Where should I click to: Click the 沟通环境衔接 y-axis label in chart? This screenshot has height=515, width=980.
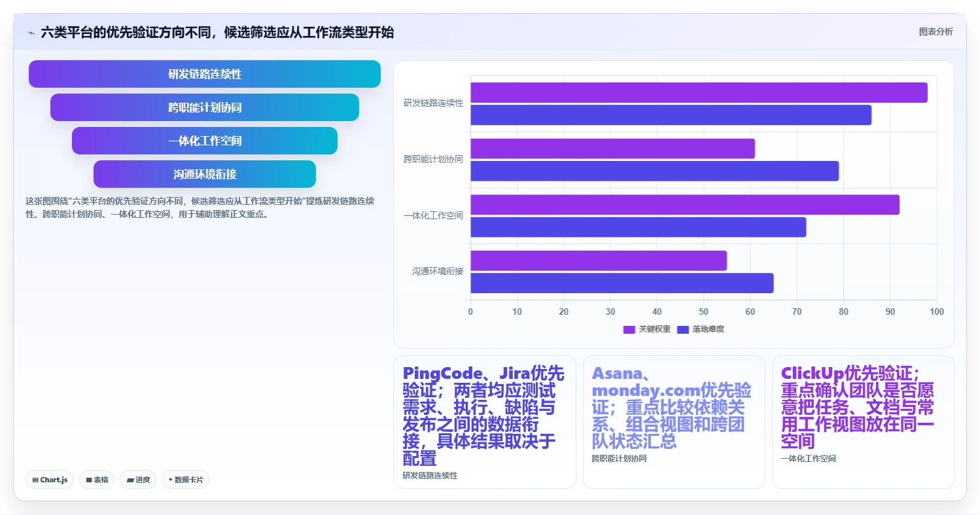click(438, 271)
